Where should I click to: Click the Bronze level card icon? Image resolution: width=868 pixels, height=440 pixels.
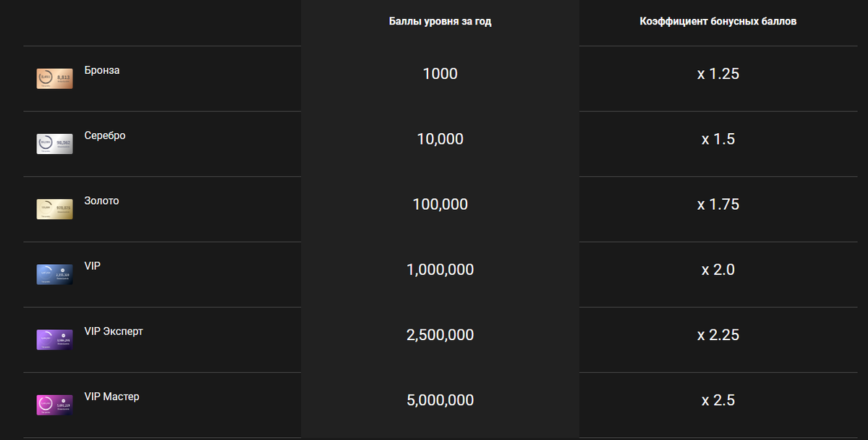[x=55, y=79]
